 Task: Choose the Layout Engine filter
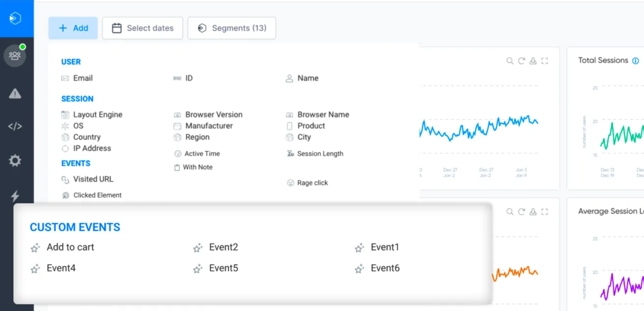pos(92,115)
